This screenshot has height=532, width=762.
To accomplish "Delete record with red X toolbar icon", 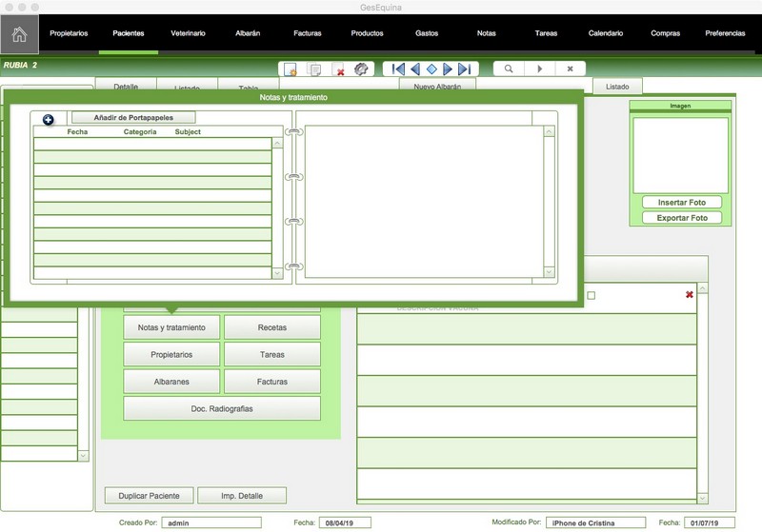I will point(339,70).
